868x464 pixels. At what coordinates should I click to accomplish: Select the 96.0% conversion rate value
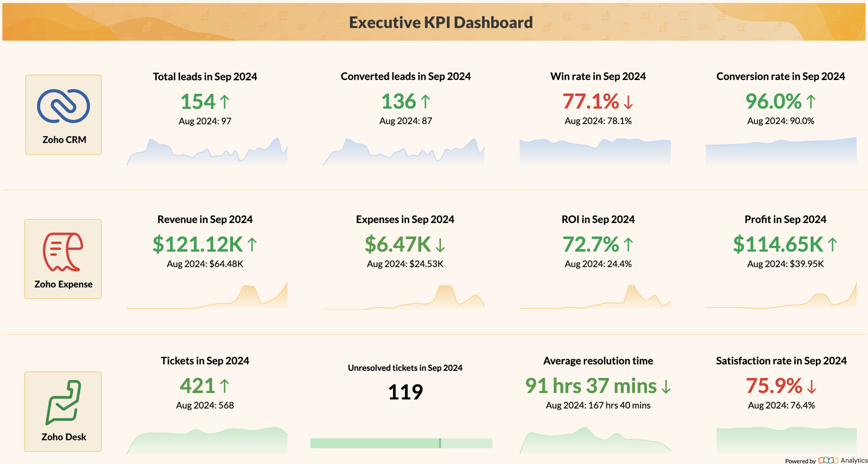coord(773,101)
